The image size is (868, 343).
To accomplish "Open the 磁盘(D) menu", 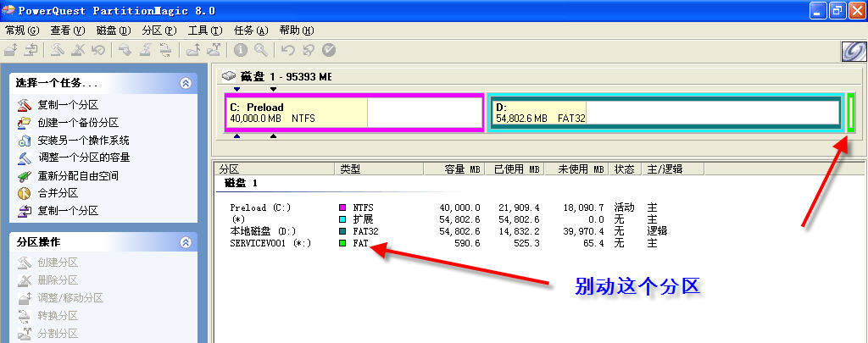I will (x=114, y=30).
